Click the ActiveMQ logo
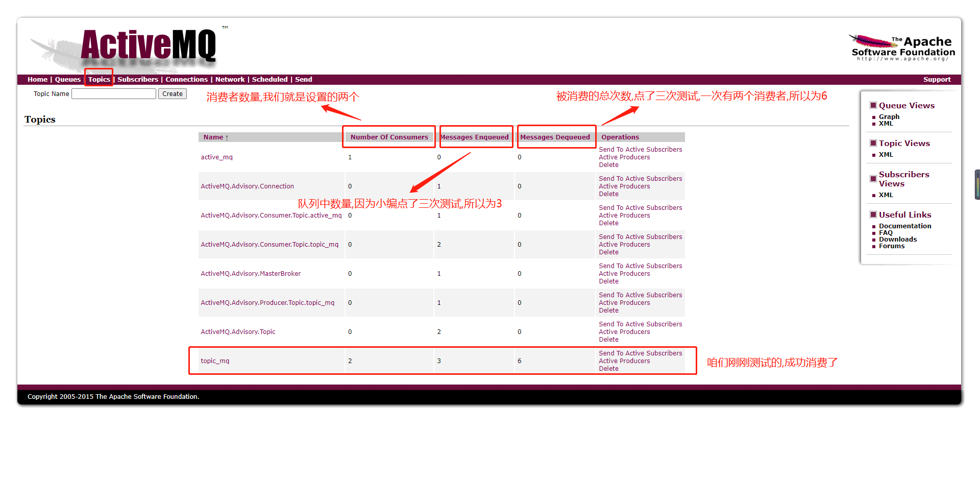Viewport: 980px width, 478px height. [x=149, y=47]
